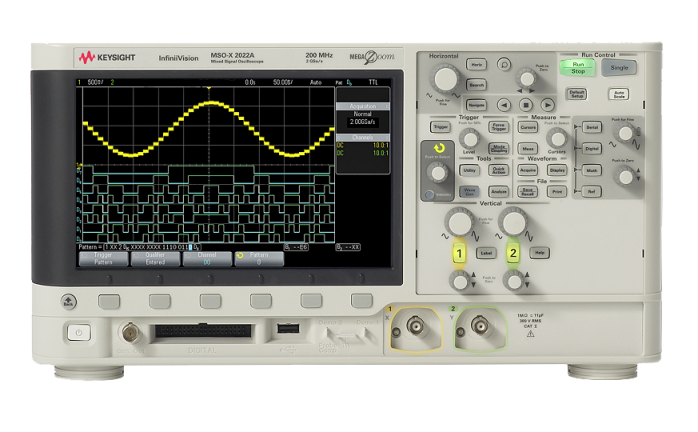Click the previous (left arrow) navigation key
The height and width of the screenshot is (432, 698).
pyautogui.click(x=504, y=105)
